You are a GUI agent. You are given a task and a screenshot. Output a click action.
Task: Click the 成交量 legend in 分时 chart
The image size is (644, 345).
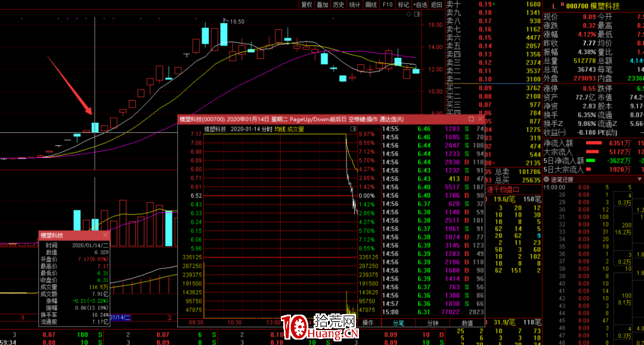(295, 129)
